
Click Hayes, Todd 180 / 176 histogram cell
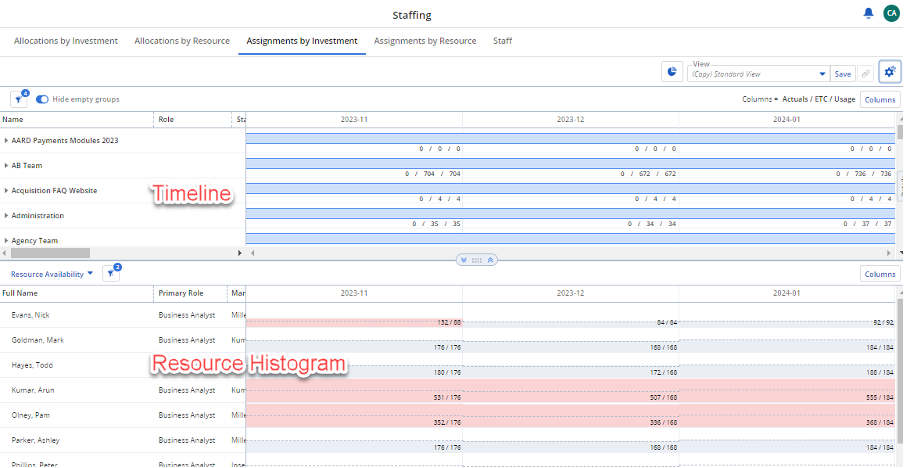point(446,372)
